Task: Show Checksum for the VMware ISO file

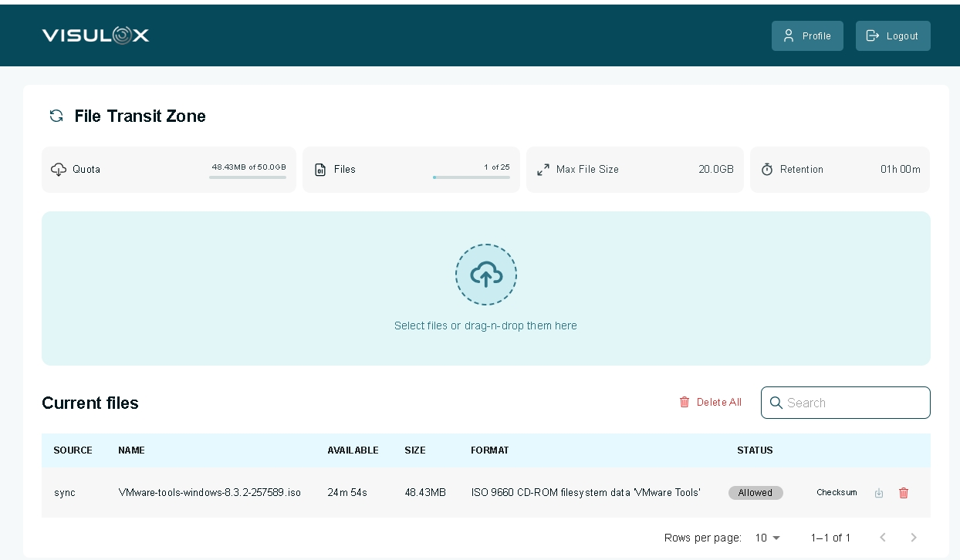Action: pos(837,493)
